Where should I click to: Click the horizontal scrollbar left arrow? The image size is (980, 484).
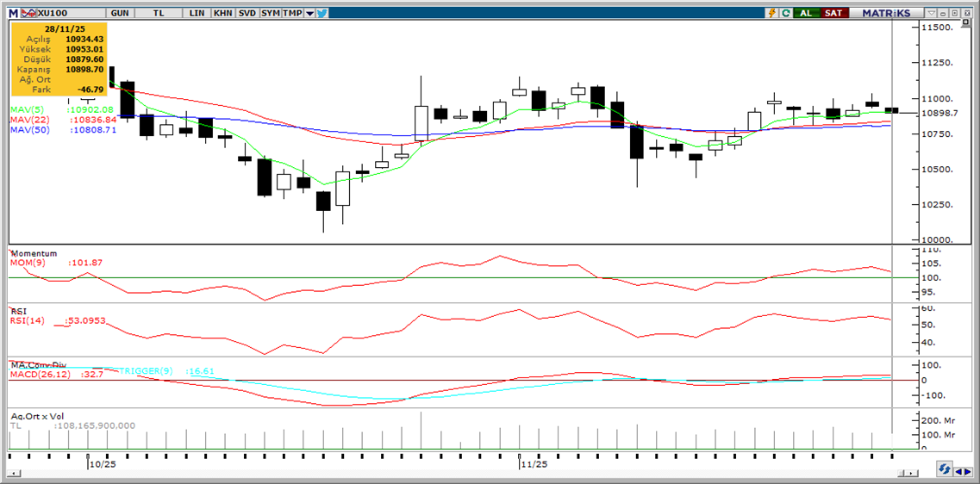click(x=14, y=473)
